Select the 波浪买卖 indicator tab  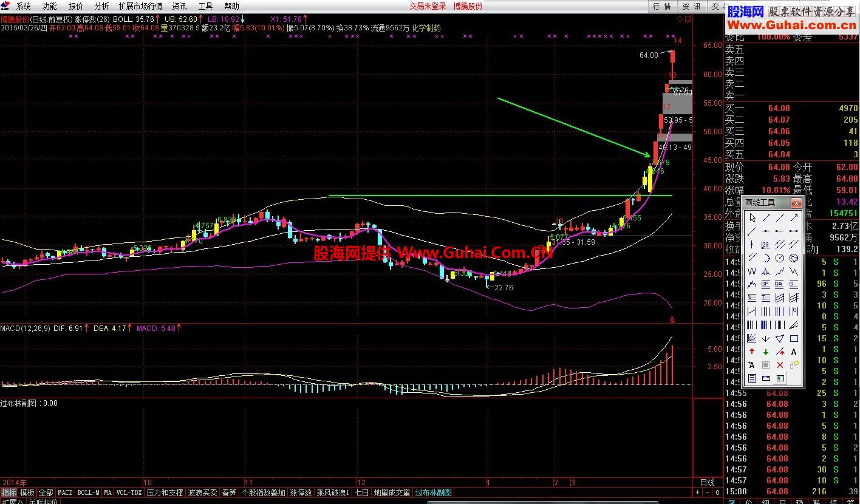click(203, 492)
